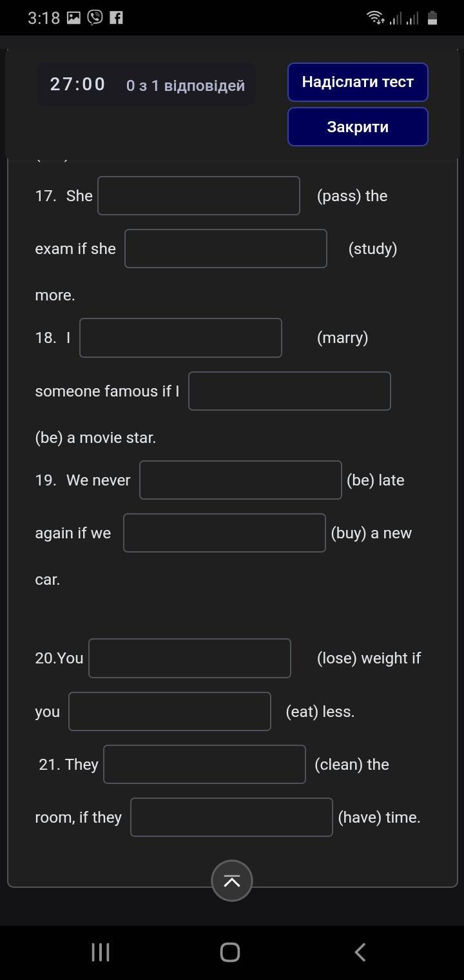Focus the (pass) input field in question 17

[198, 195]
